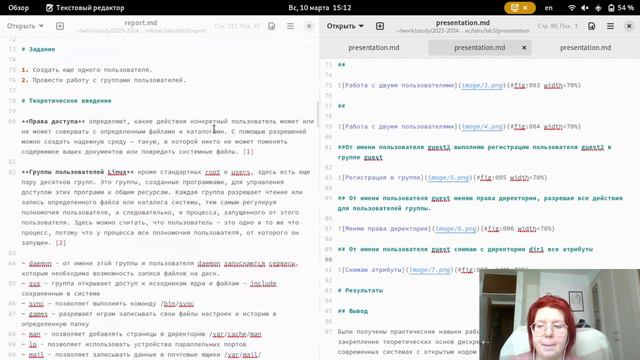Open hamburger menu in report.md window
640x360 pixels.
coord(290,26)
